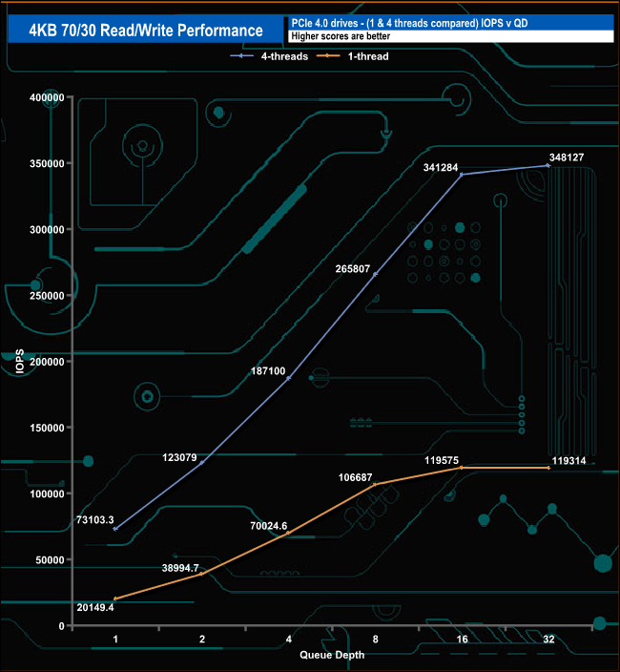Screen dimensions: 620x672
Task: Click the 70024.6 data label
Action: coord(268,525)
